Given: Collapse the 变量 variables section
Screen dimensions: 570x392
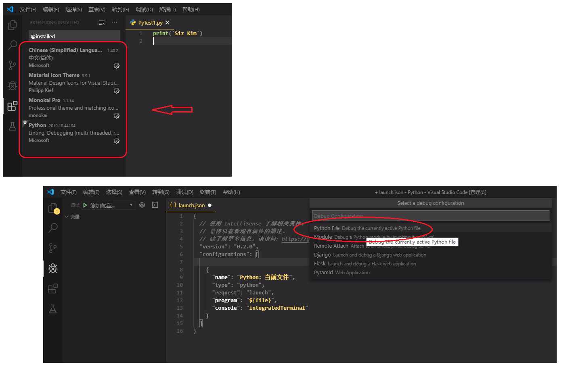Looking at the screenshot, I should [72, 217].
